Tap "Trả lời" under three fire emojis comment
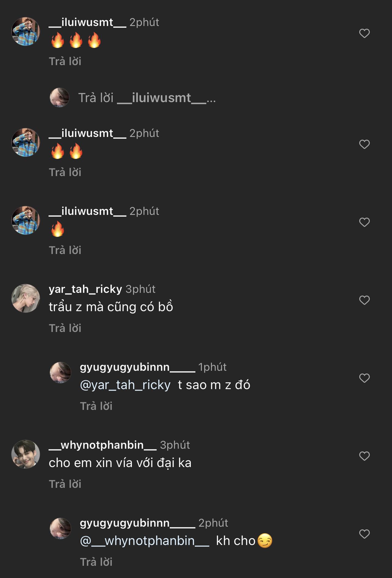 click(65, 61)
